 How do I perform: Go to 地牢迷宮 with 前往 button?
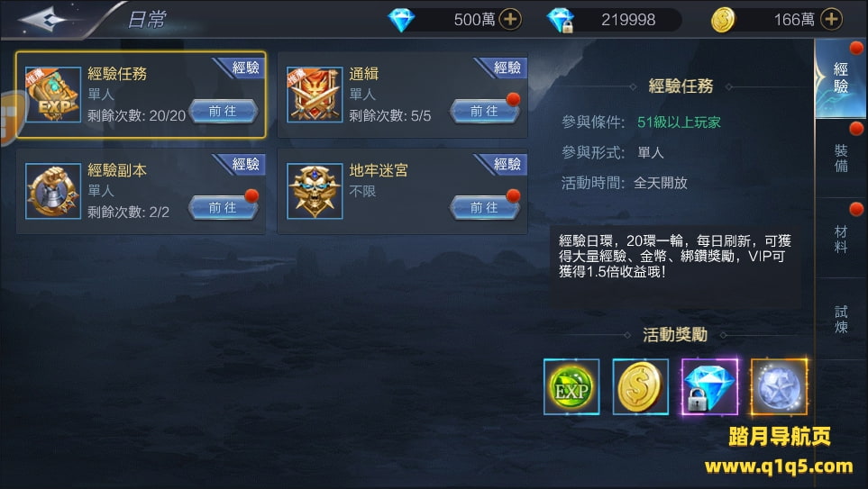485,207
